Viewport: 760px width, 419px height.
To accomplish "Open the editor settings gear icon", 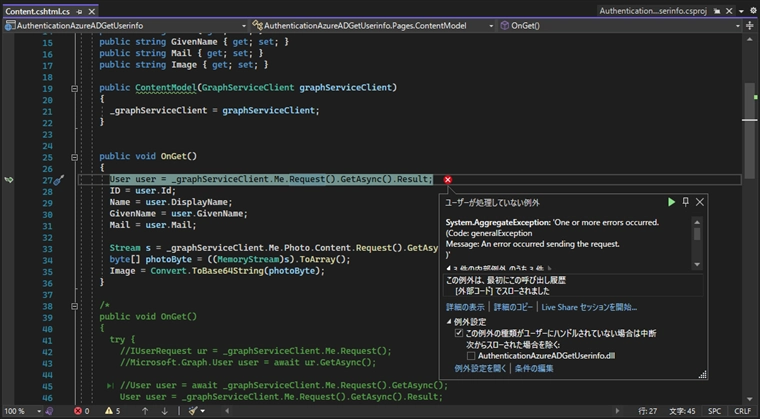I will tap(752, 11).
